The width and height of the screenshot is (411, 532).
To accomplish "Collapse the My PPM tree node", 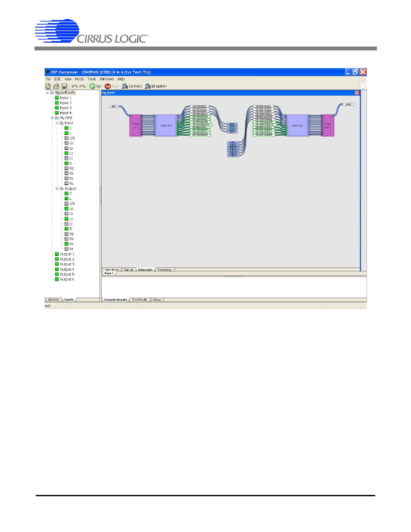I will click(x=52, y=118).
